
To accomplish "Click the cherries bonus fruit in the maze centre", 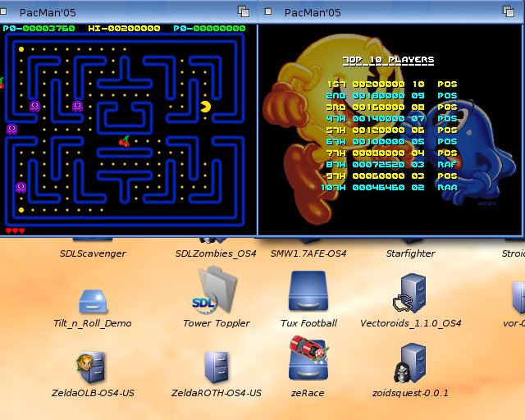I will coord(125,141).
